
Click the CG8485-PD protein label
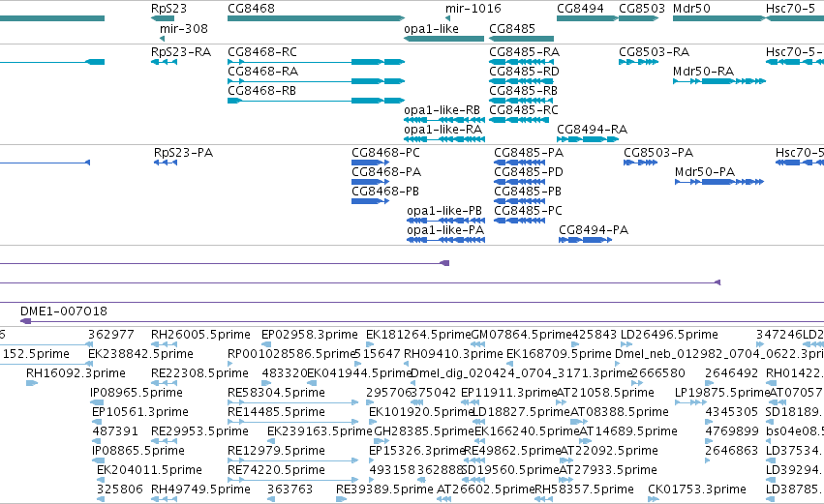(x=529, y=172)
